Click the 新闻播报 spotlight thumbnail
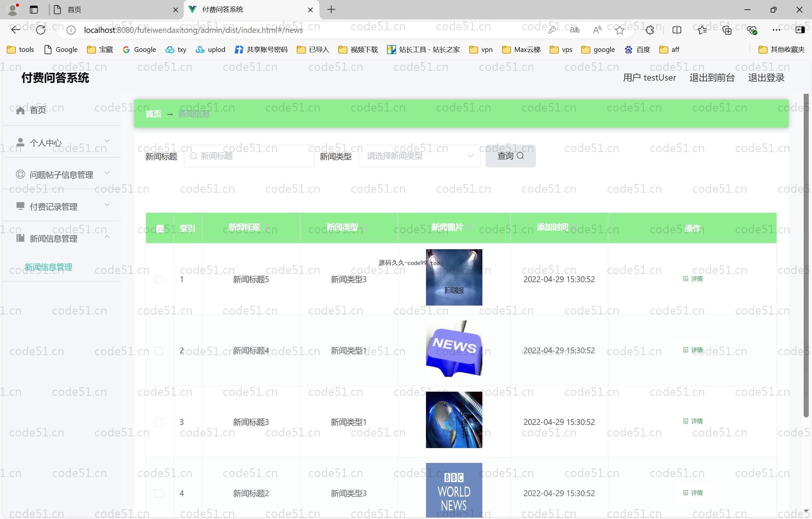The image size is (812, 519). [454, 277]
